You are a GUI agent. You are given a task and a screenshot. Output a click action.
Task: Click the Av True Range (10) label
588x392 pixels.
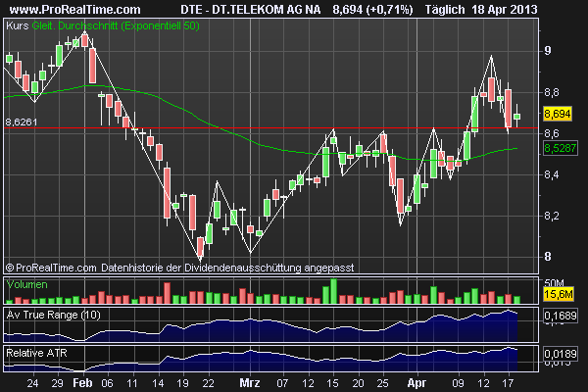[53, 315]
